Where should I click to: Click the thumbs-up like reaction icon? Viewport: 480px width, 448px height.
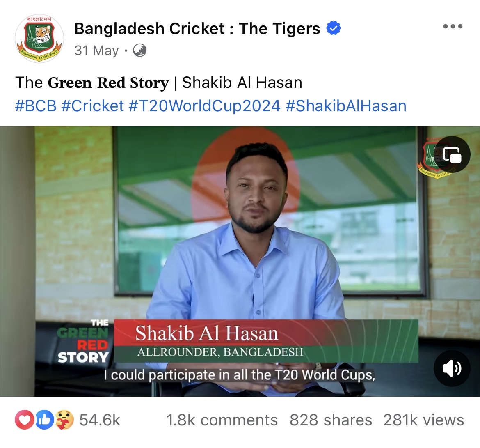pos(45,420)
